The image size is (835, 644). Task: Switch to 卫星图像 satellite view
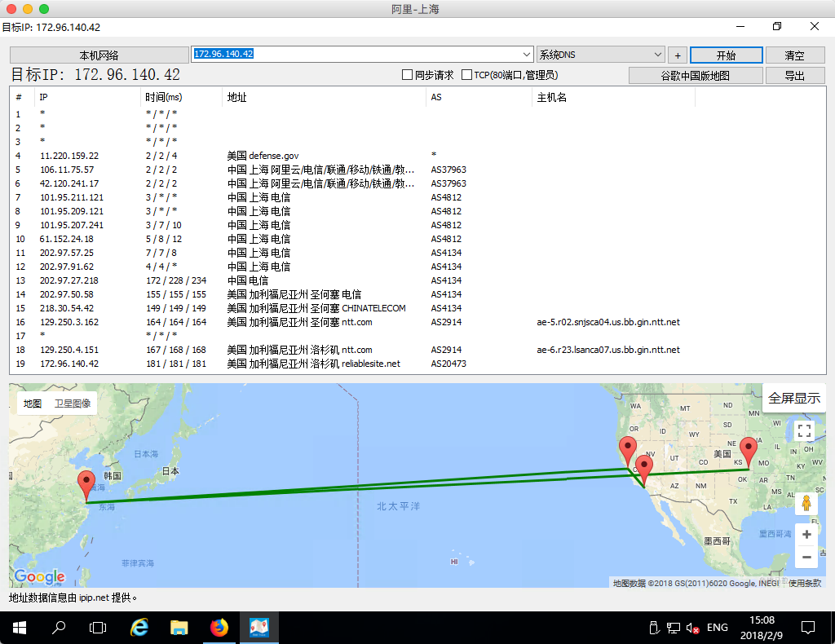point(73,404)
